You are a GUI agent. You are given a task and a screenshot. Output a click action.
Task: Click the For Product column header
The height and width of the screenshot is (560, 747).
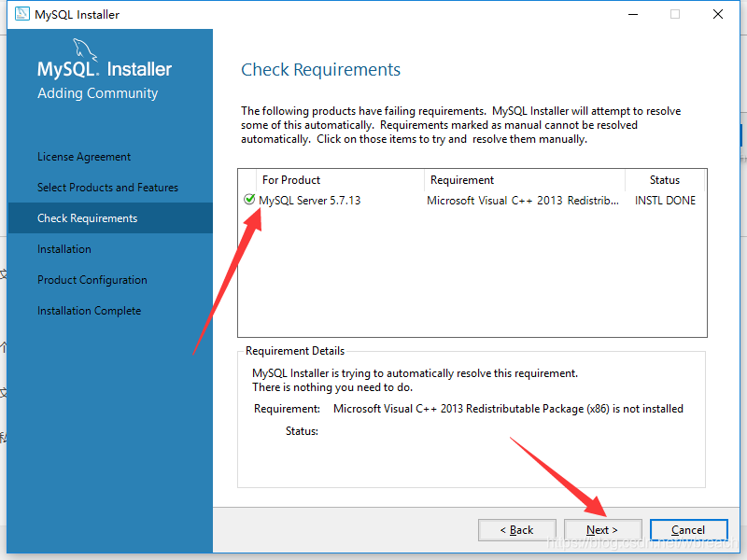340,180
